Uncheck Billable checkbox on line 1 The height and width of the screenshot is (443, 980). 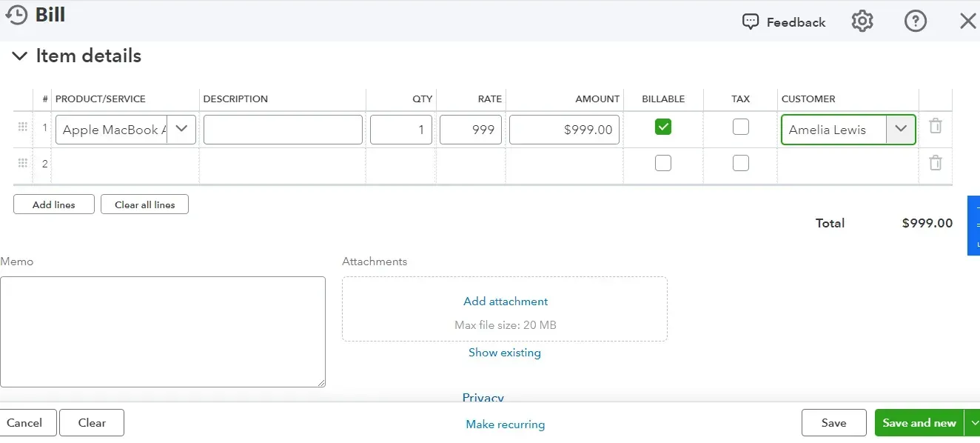663,127
